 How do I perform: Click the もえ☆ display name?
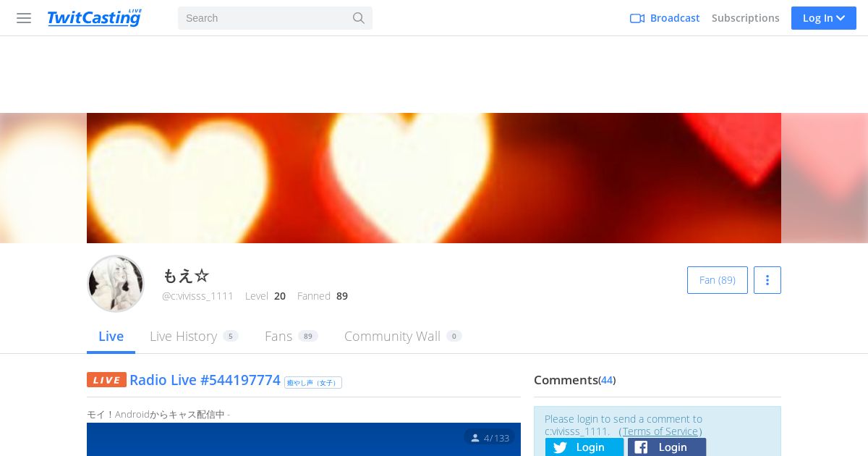point(186,275)
